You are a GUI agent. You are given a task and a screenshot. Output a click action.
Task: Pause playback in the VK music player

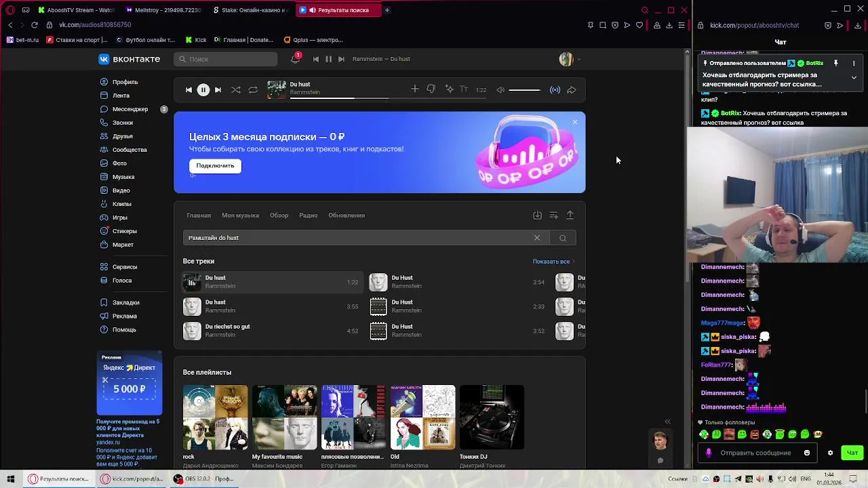coord(203,89)
